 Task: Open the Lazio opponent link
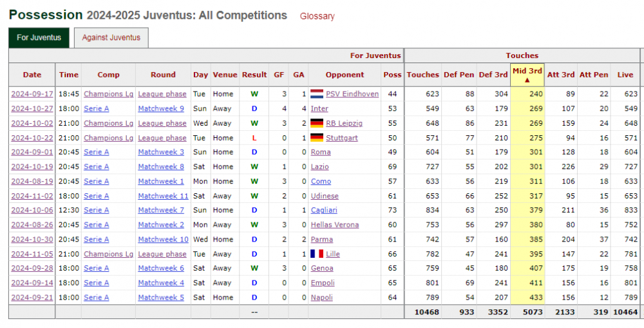[x=320, y=166]
